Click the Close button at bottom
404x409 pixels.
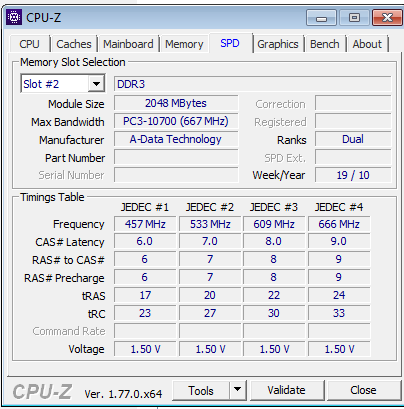click(x=363, y=390)
